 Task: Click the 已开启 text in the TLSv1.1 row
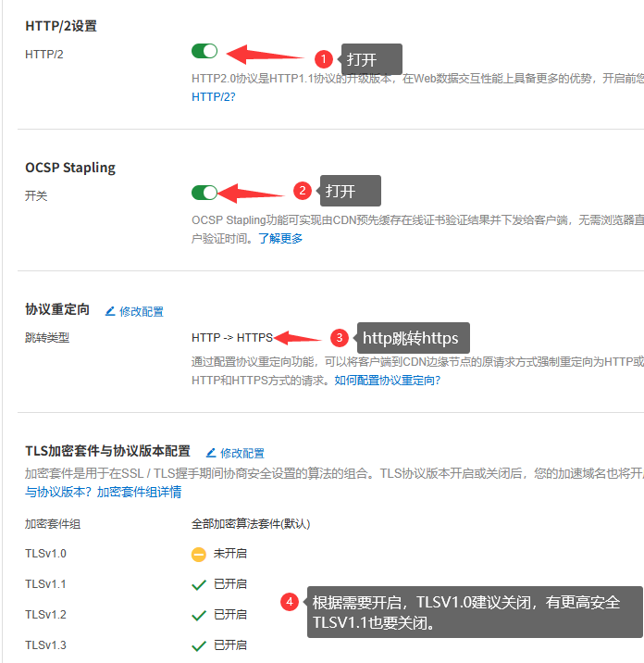[230, 584]
